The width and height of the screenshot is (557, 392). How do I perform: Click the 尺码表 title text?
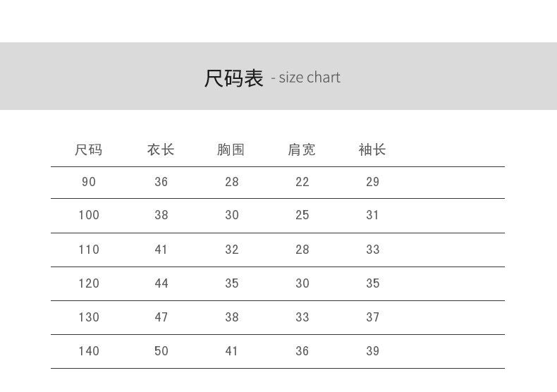pyautogui.click(x=233, y=78)
